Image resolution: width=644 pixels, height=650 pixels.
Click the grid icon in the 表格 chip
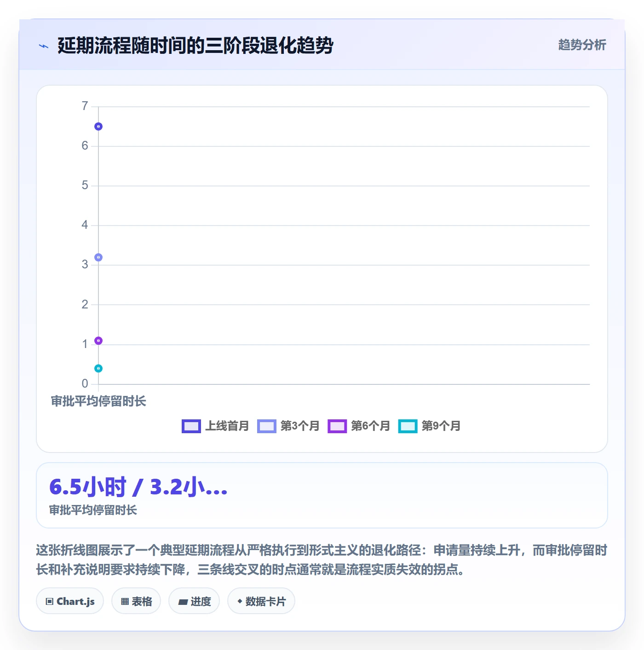click(x=125, y=602)
